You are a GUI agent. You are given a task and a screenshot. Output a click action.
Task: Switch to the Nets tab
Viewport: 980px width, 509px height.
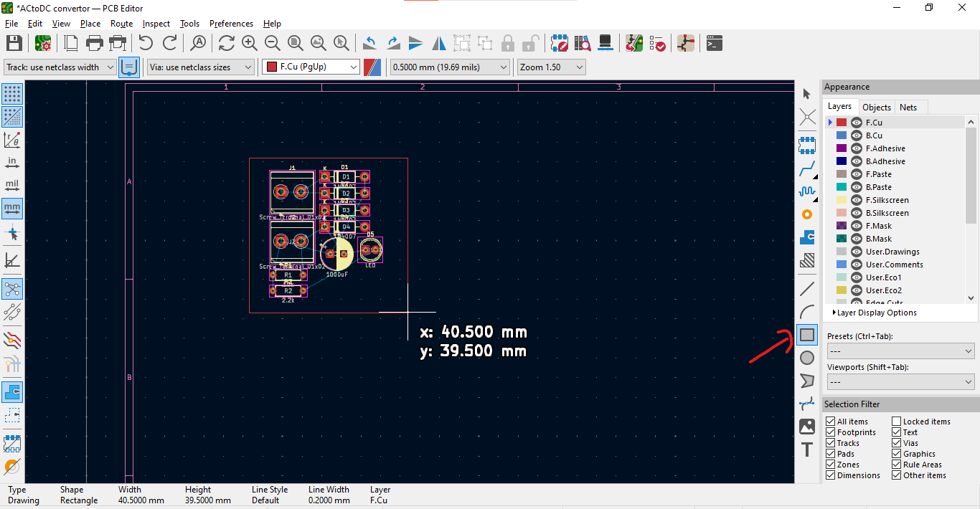908,107
